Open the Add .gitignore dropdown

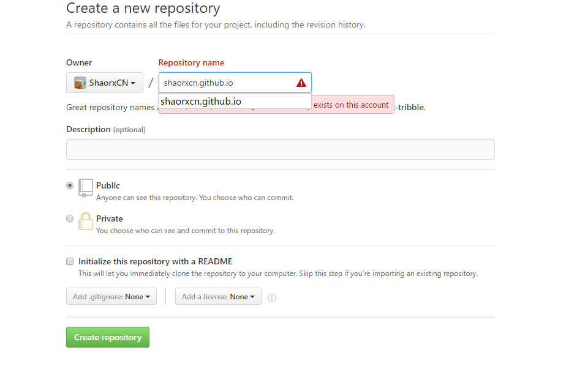111,296
